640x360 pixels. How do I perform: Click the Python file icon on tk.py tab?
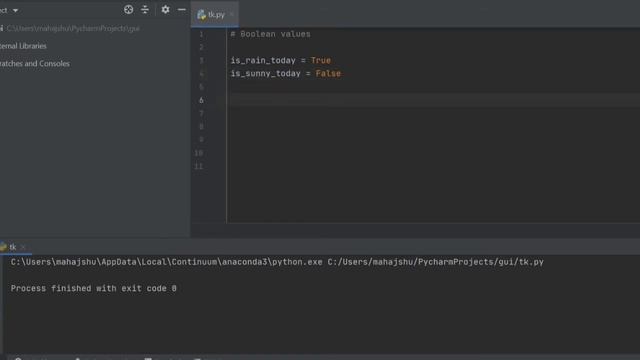(x=201, y=15)
